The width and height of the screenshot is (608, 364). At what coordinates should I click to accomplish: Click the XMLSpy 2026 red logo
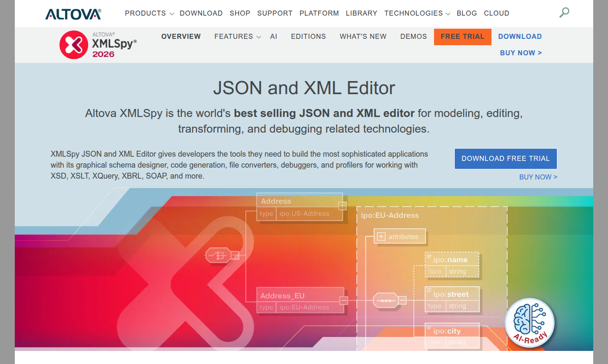coord(74,45)
